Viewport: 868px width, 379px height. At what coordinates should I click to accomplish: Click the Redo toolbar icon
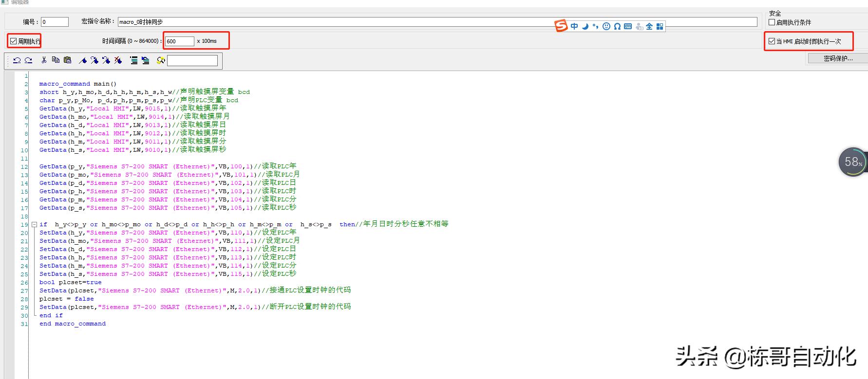[28, 60]
